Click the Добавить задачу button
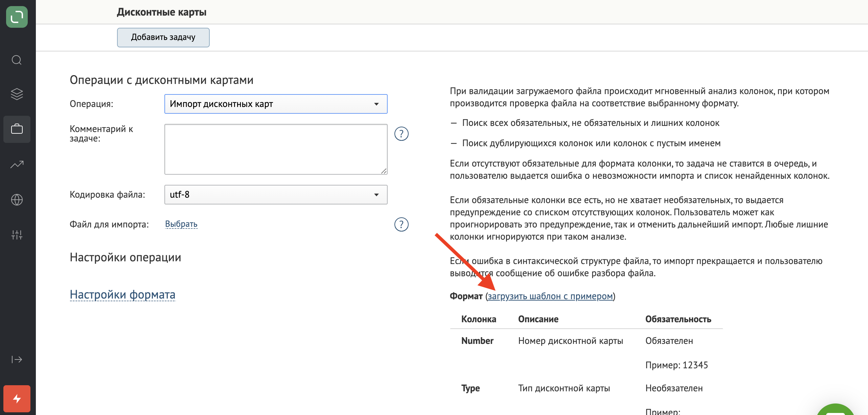Viewport: 868px width, 415px height. 163,37
